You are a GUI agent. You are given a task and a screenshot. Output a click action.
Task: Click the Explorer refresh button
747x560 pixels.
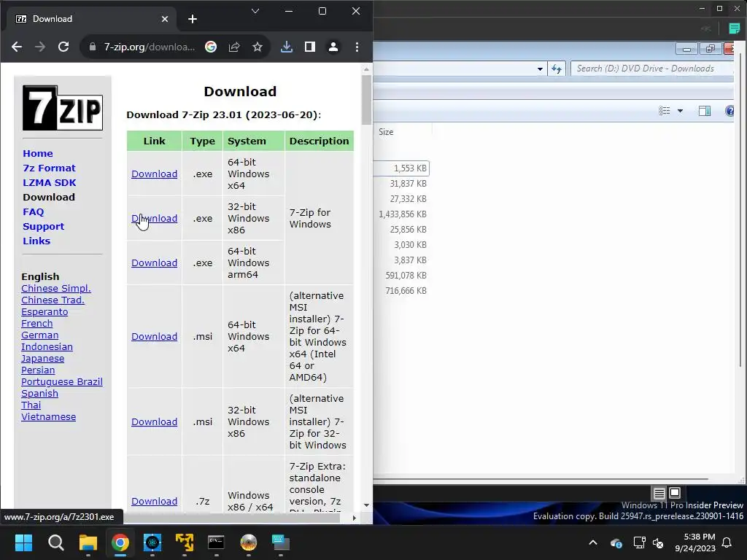click(x=557, y=69)
